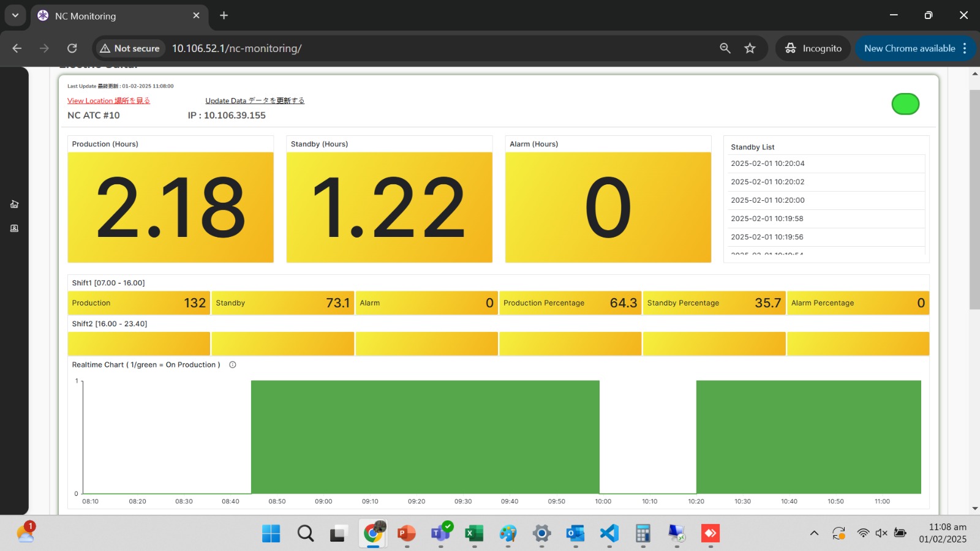
Task: Open Visual Studio Code from the taskbar
Action: click(609, 533)
